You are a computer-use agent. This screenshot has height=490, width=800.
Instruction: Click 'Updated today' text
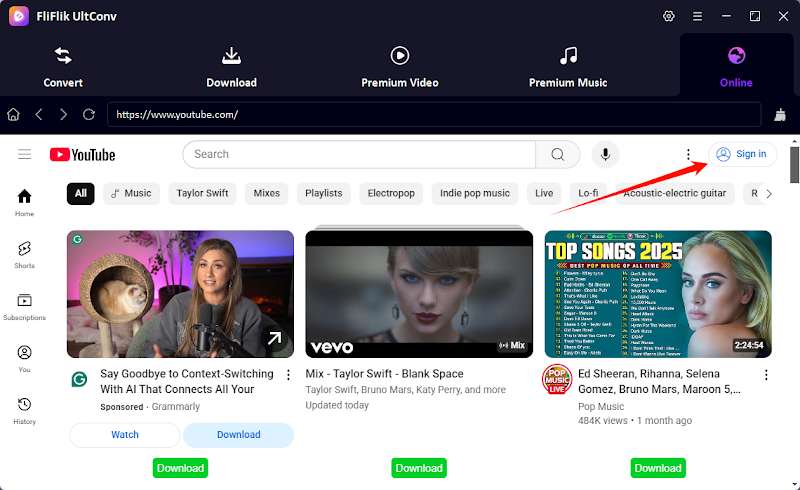click(x=337, y=405)
